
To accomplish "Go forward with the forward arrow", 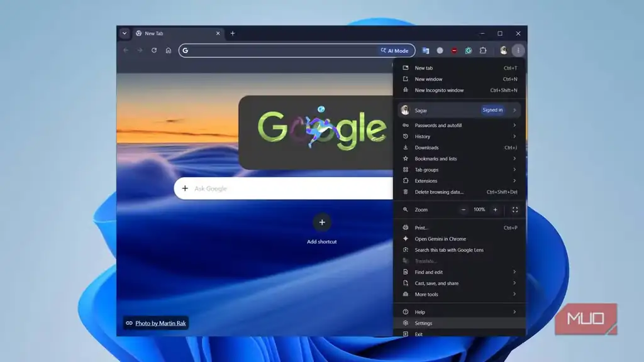I will pyautogui.click(x=140, y=50).
